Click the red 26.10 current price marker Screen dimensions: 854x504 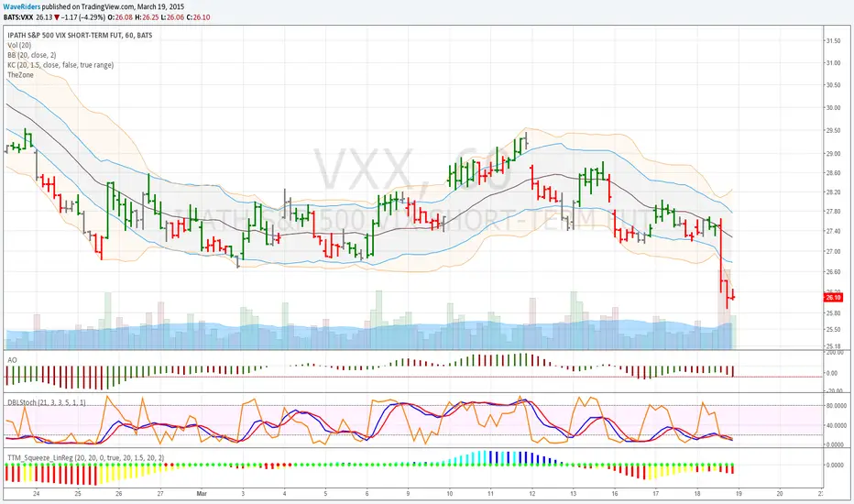[x=833, y=298]
